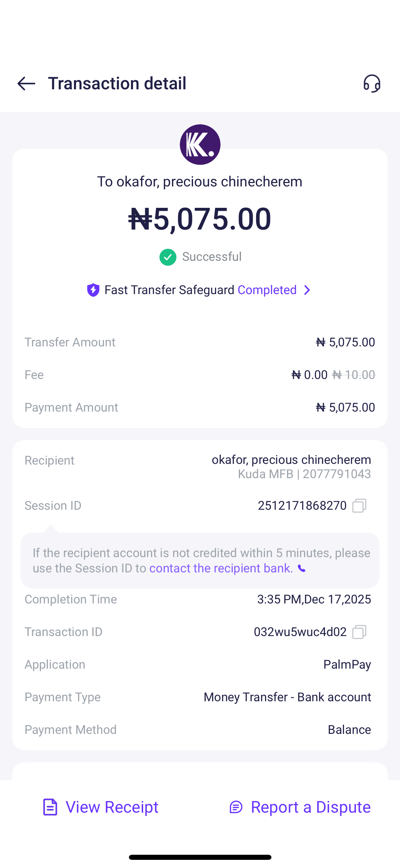Open Fast Transfer Safeguard Completed details
Viewport: 400px width, 868px height.
[267, 290]
